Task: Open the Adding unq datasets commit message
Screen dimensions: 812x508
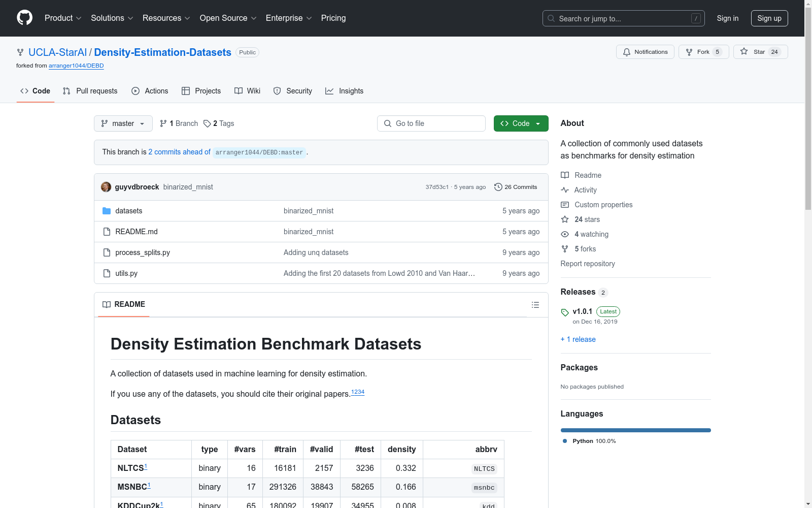Action: [x=316, y=252]
